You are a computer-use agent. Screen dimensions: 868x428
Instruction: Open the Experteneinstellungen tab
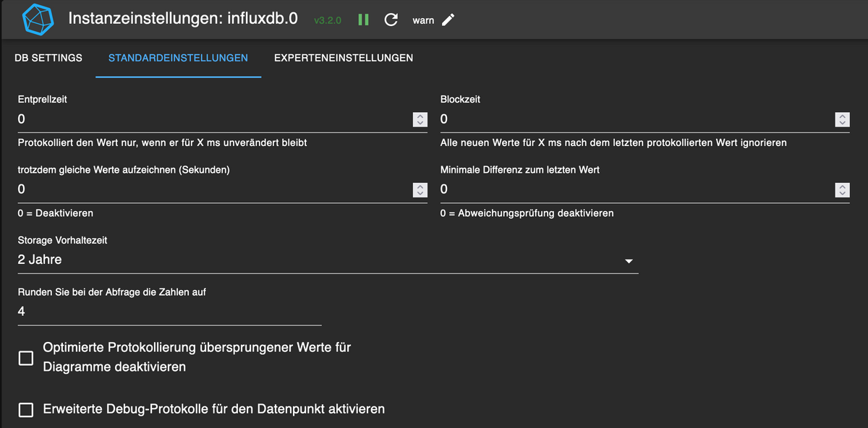pos(344,58)
